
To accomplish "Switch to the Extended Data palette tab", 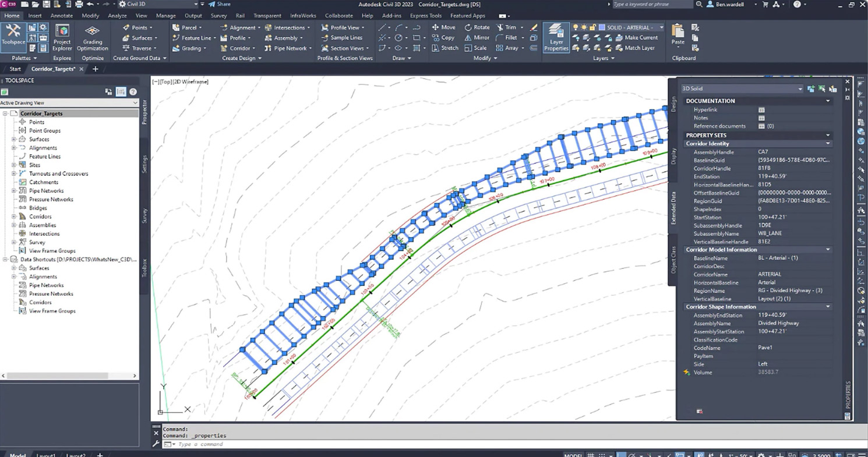I will coord(673,208).
